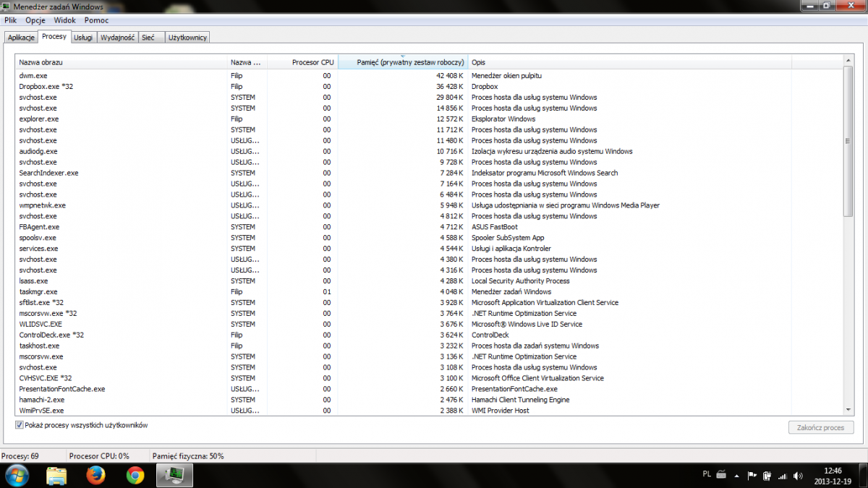Click the Zakończ proces button
Viewport: 868px width, 488px height.
[x=821, y=427]
